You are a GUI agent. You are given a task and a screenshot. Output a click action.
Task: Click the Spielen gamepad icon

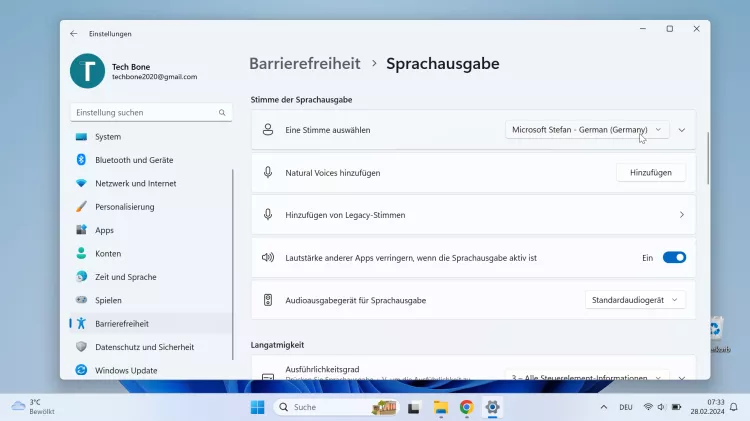[x=81, y=300]
